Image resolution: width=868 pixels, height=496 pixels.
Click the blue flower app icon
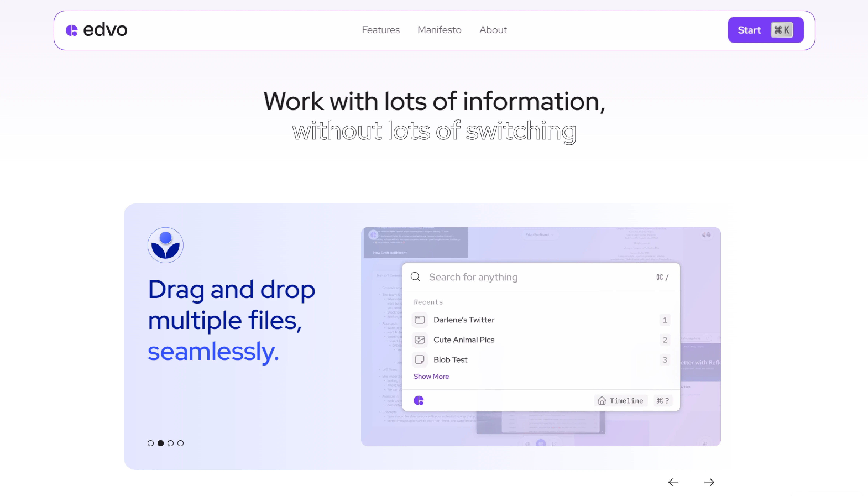165,245
